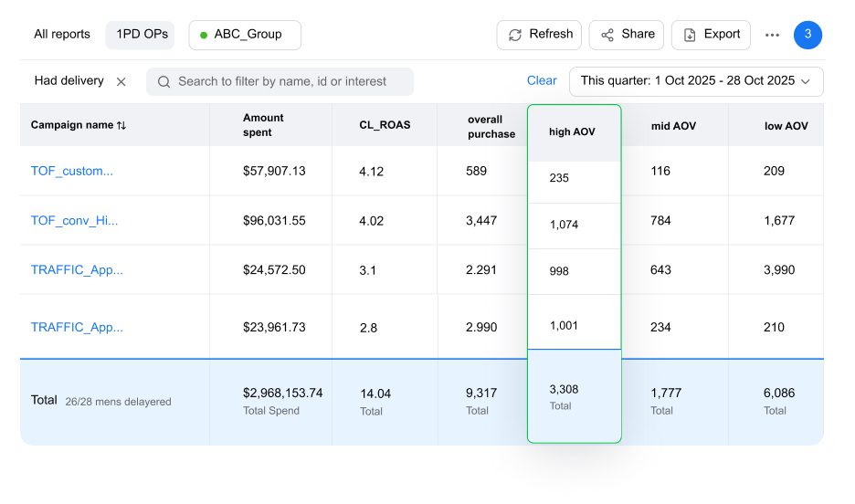The width and height of the screenshot is (855, 504).
Task: Click the Refresh icon button
Action: (515, 35)
